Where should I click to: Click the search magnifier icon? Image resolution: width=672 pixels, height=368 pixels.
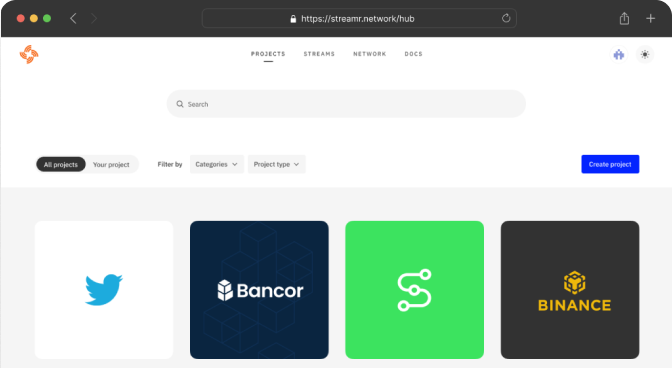pos(180,104)
